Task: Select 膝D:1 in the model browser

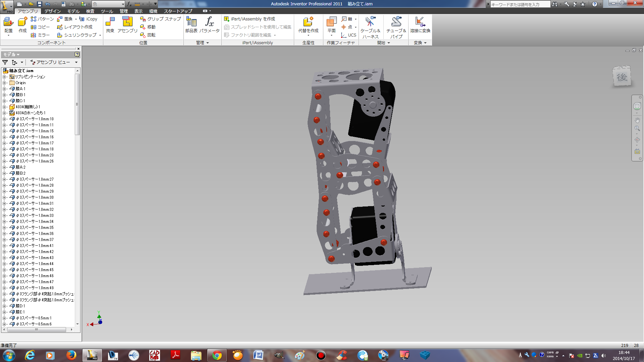Action: click(20, 306)
